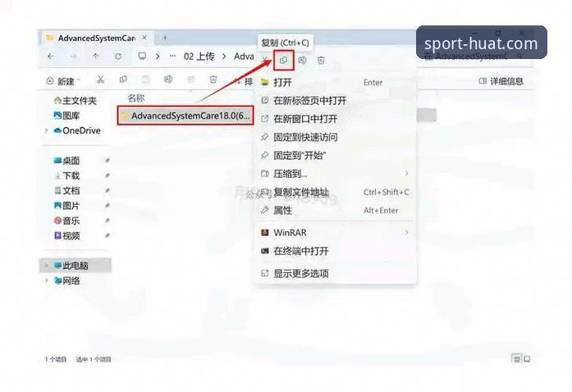Open 视频 in the sidebar
Screen dimensions: 572x392
[67, 235]
